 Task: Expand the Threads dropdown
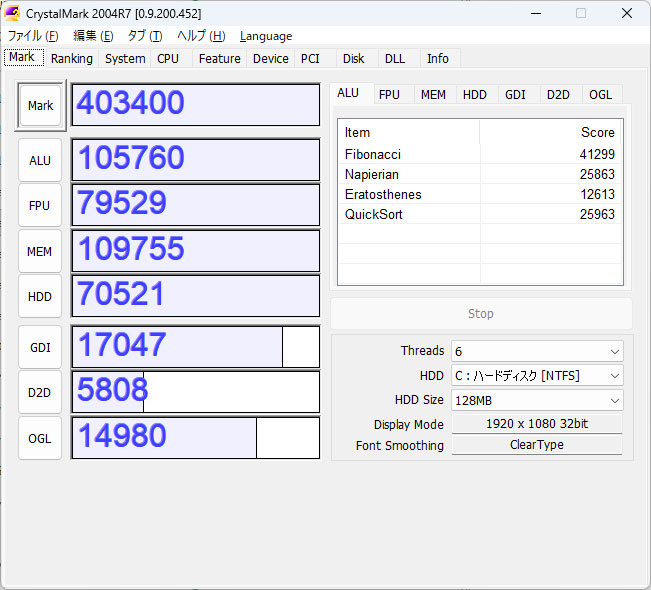[x=537, y=351]
